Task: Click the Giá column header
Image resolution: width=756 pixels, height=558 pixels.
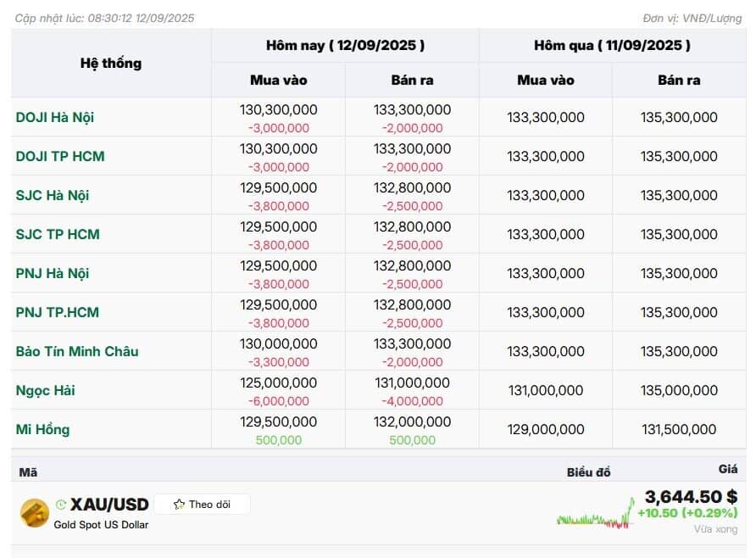Action: pyautogui.click(x=728, y=469)
